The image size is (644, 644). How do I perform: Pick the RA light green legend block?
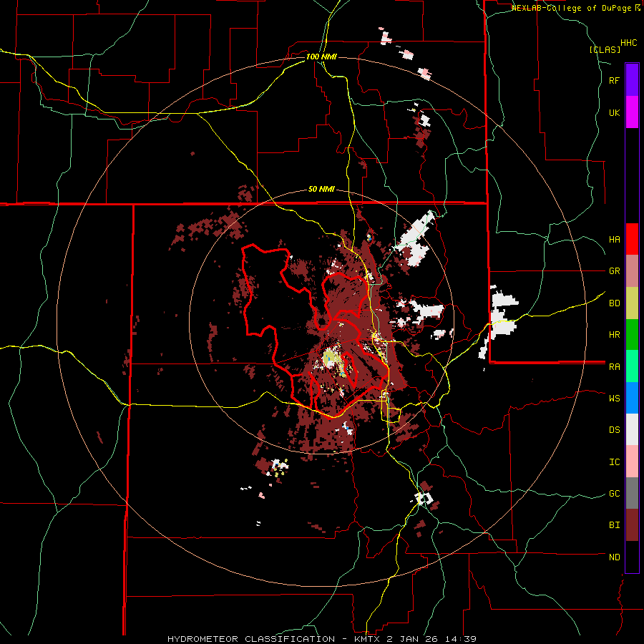click(632, 366)
